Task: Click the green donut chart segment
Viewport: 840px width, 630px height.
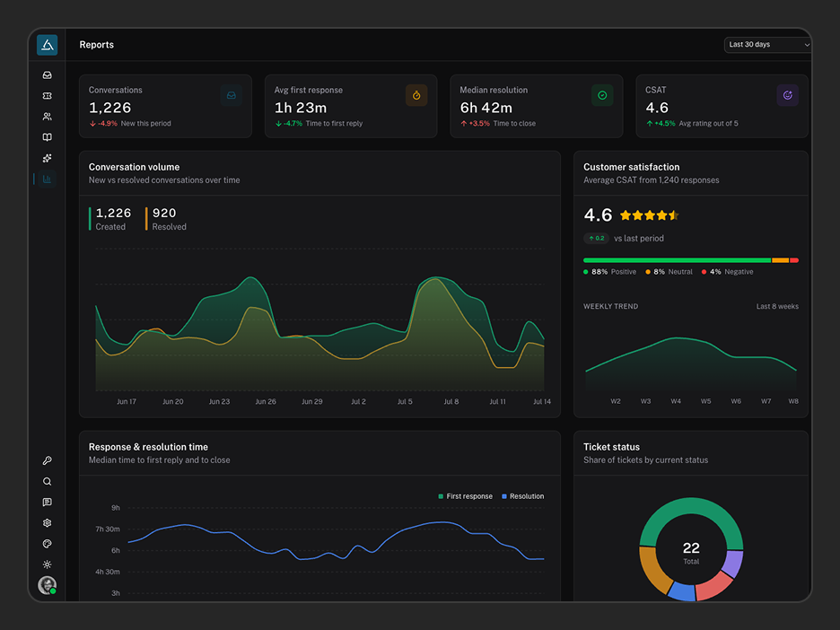Action: [x=691, y=507]
